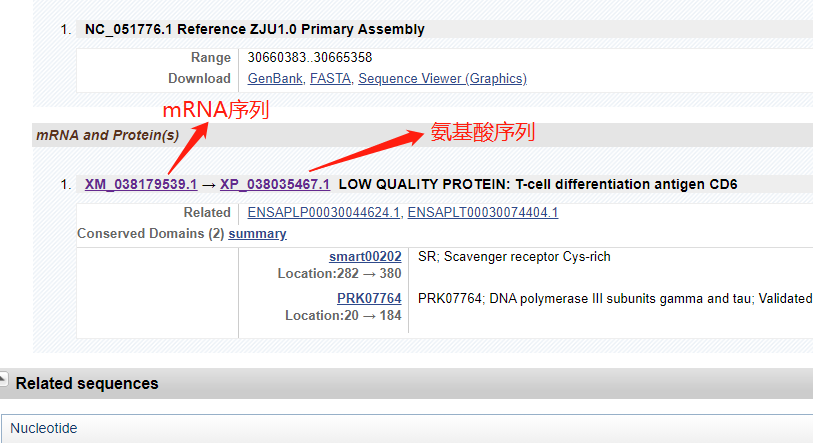Follow the ENSAPLT00030074404.1 Ensembl link
Screen dimensions: 813x443
pos(482,212)
